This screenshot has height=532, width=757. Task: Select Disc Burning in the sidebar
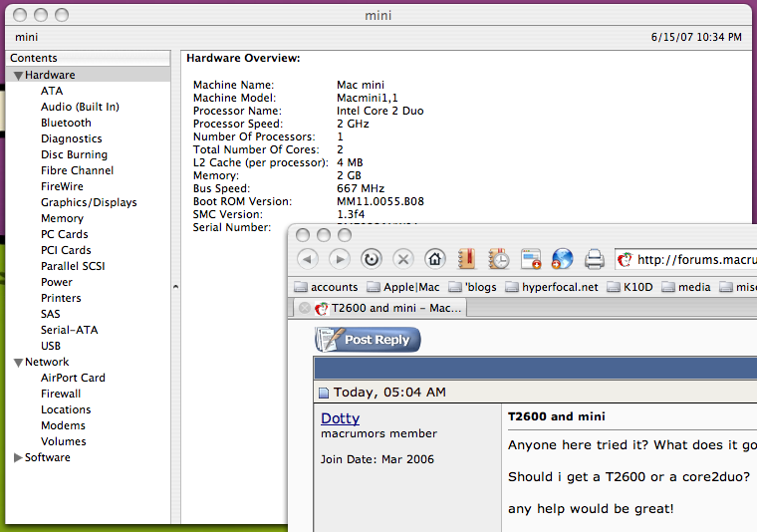pyautogui.click(x=74, y=154)
